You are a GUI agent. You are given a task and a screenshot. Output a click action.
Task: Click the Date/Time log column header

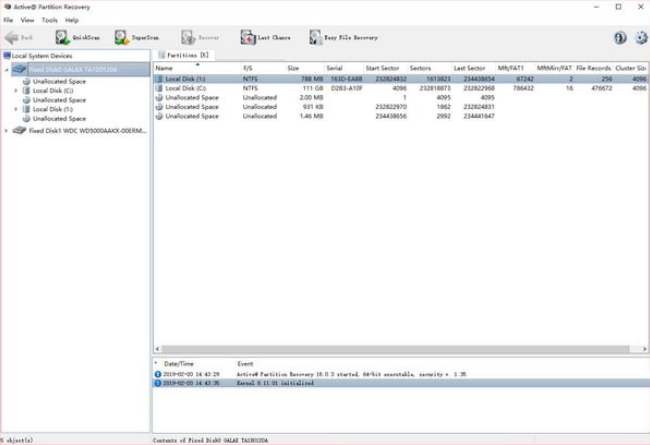point(179,364)
